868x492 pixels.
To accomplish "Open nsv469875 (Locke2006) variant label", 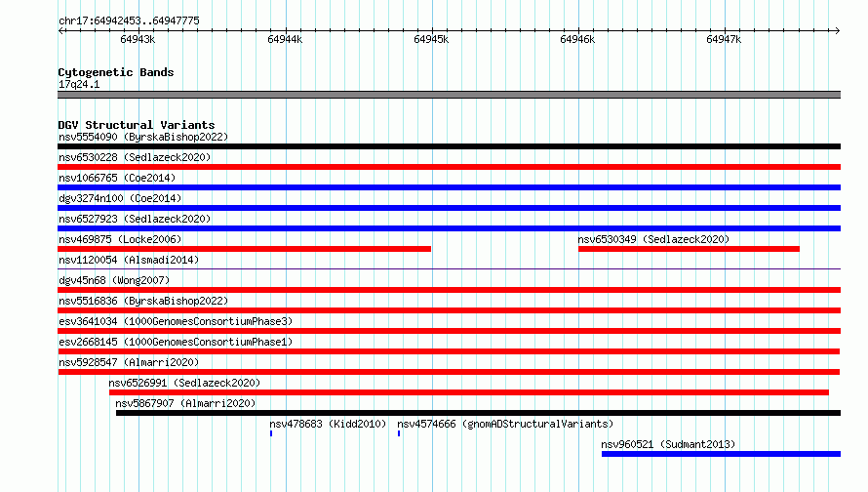I will pyautogui.click(x=120, y=239).
